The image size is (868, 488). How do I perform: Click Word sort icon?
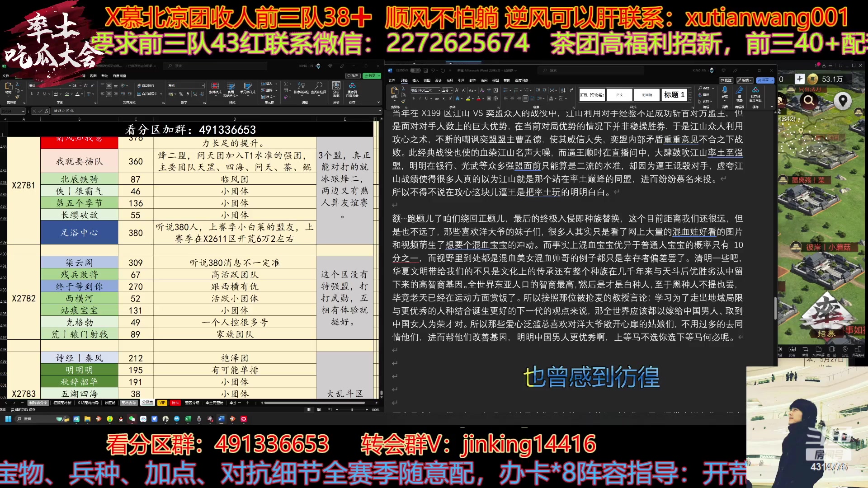click(563, 90)
